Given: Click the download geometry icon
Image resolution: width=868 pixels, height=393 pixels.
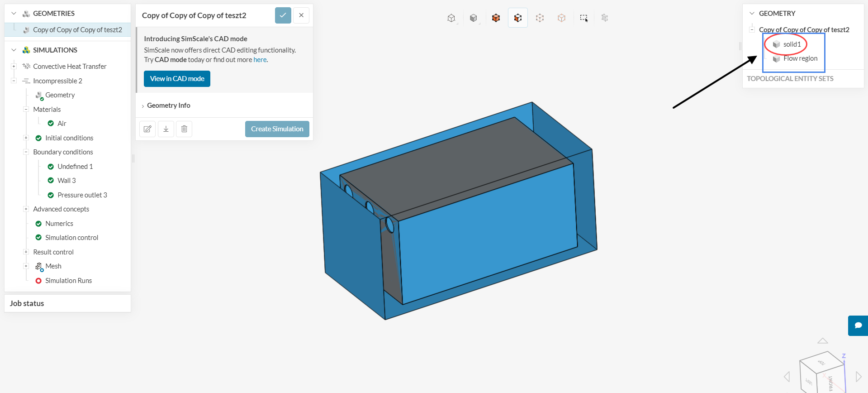Looking at the screenshot, I should click(166, 129).
